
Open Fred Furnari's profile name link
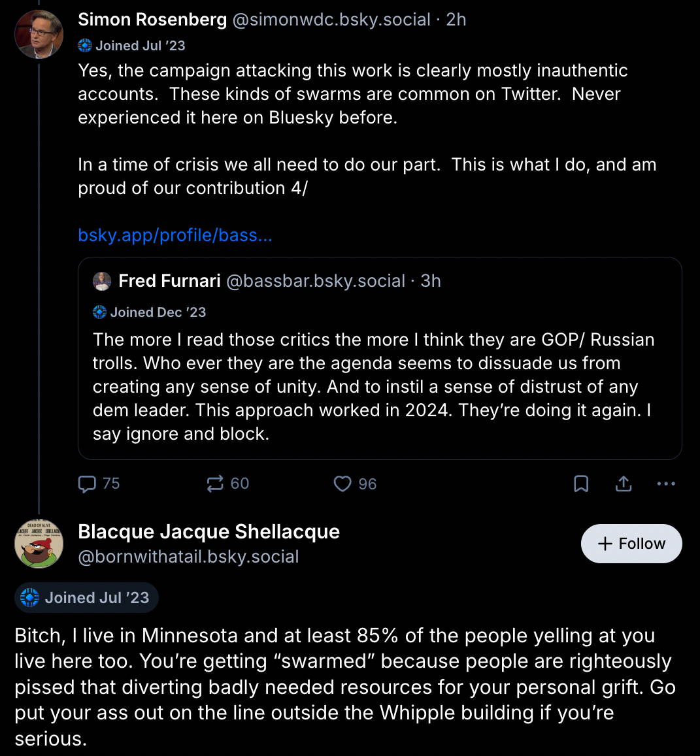coord(169,281)
